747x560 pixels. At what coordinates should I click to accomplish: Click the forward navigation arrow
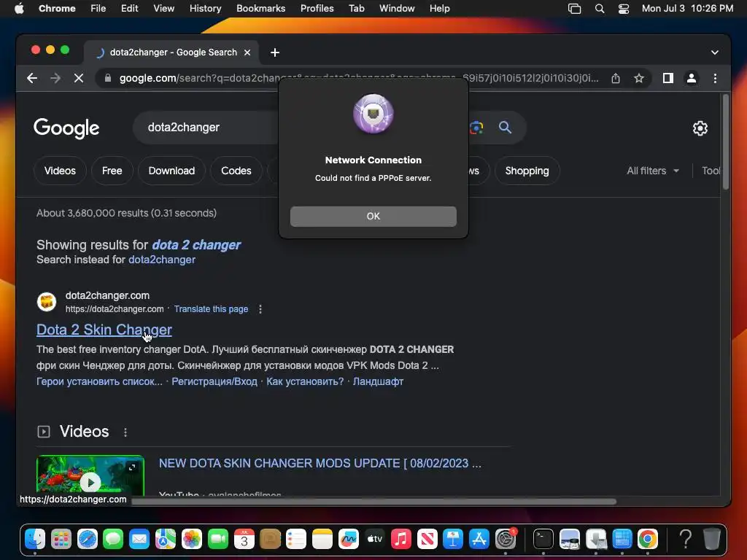click(55, 78)
